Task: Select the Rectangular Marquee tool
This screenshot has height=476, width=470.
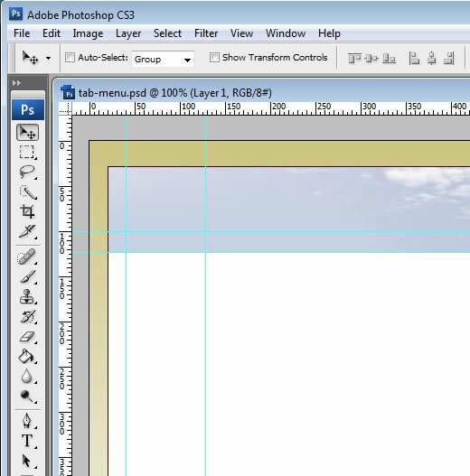Action: tap(27, 152)
